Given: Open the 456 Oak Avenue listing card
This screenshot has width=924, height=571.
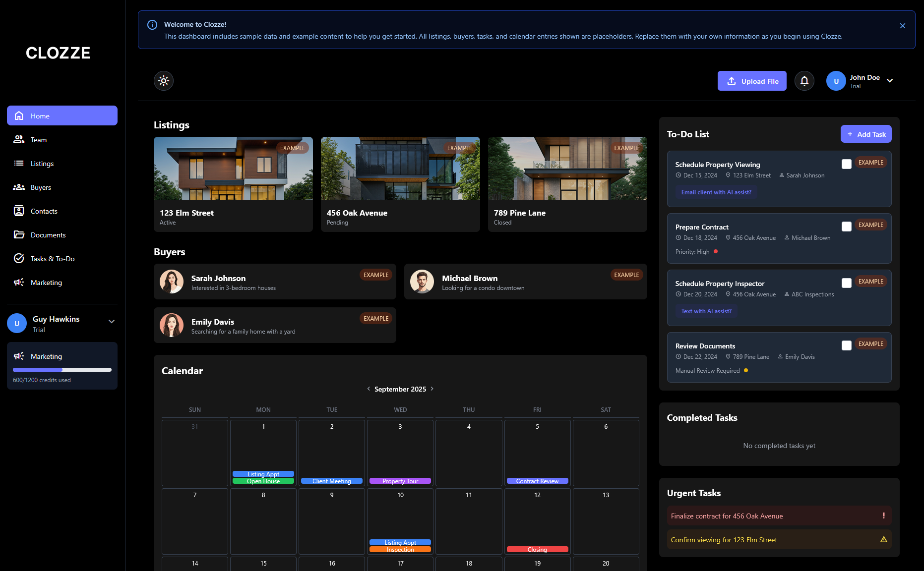Looking at the screenshot, I should click(x=400, y=184).
